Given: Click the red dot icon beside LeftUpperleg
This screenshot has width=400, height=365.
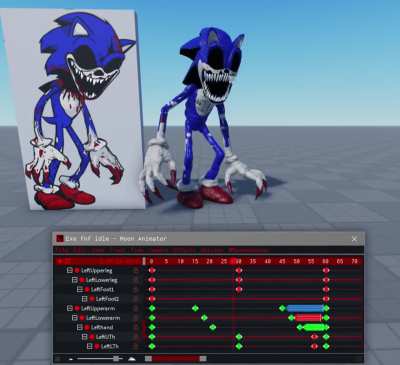Looking at the screenshot, I should pos(77,270).
